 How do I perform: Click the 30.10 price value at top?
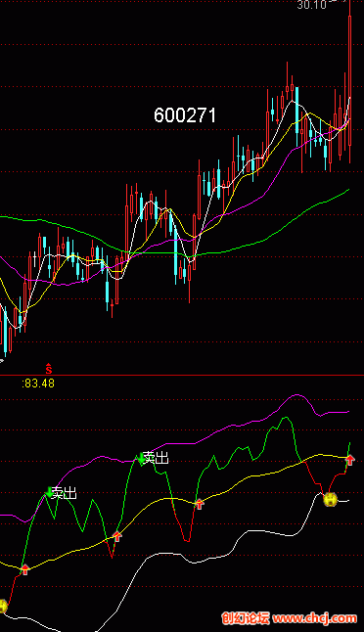tap(311, 5)
